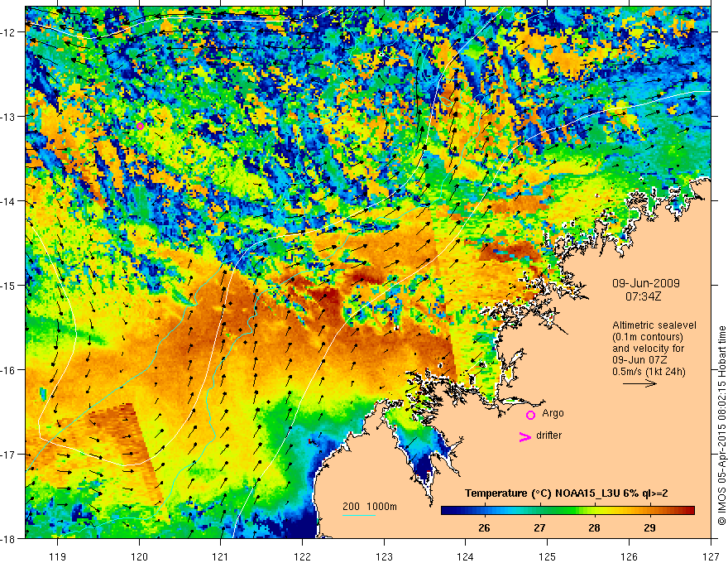Click the 'Altimetric sealevel' caption line
Viewport: 728px width, 563px height.
coord(654,325)
